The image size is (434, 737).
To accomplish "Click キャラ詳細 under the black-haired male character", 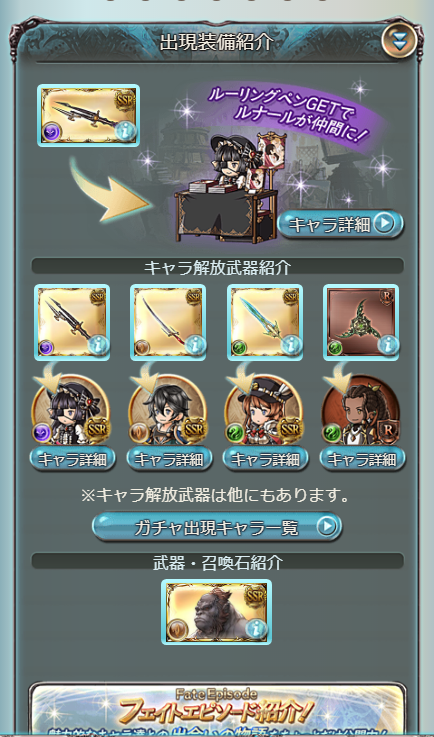I will [x=169, y=459].
